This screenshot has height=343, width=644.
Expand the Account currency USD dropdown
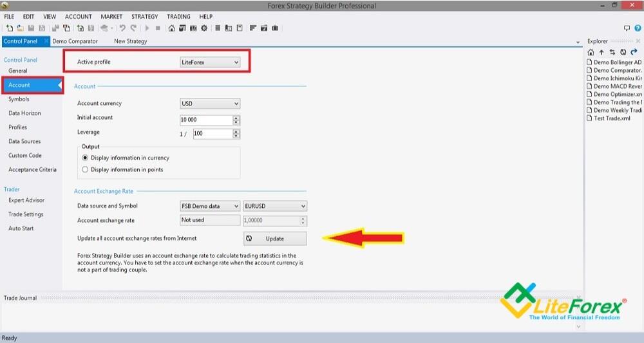[210, 104]
